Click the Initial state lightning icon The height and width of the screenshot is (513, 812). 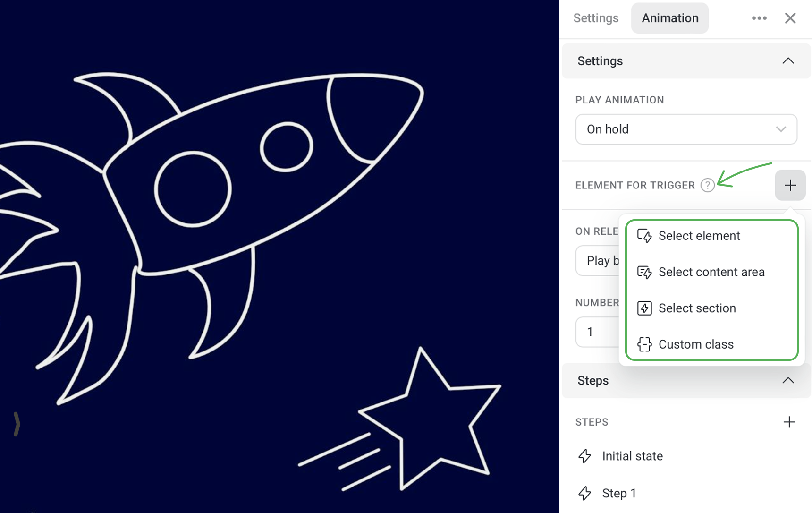[x=585, y=456]
